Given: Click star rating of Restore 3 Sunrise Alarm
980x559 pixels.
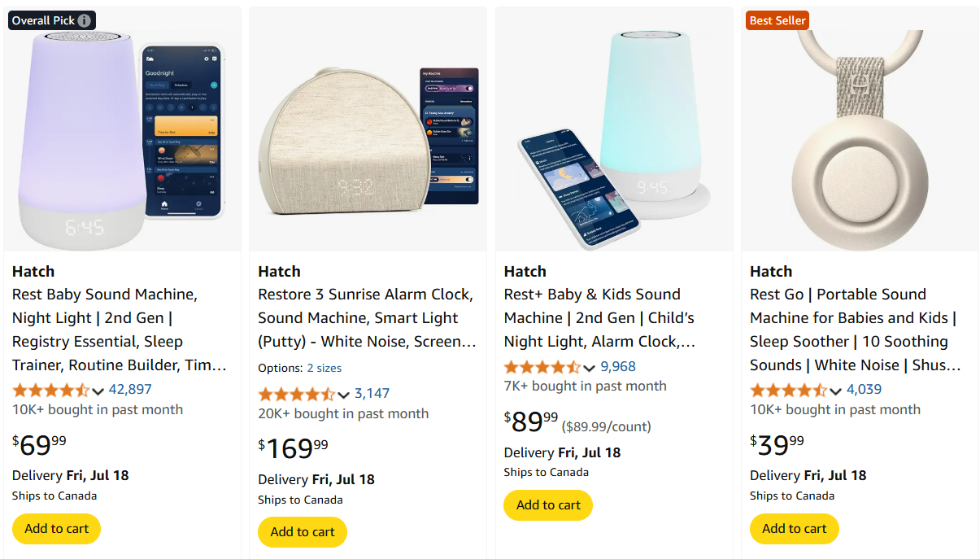Looking at the screenshot, I should pos(296,394).
